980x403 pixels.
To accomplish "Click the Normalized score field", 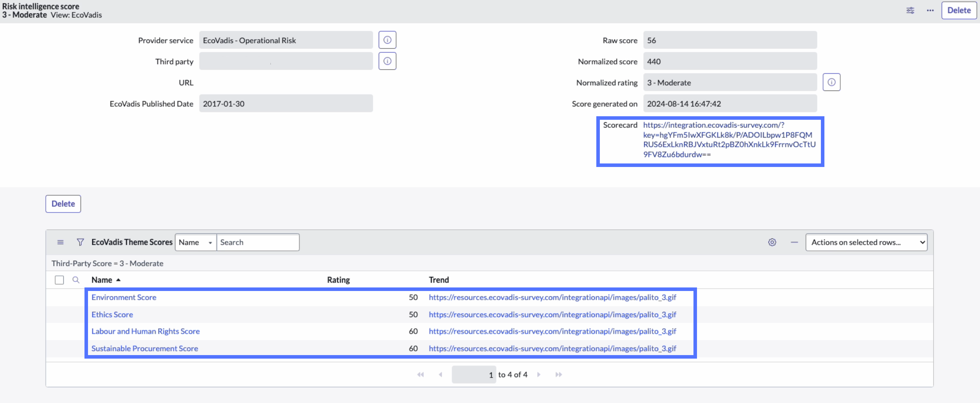I will coord(730,61).
